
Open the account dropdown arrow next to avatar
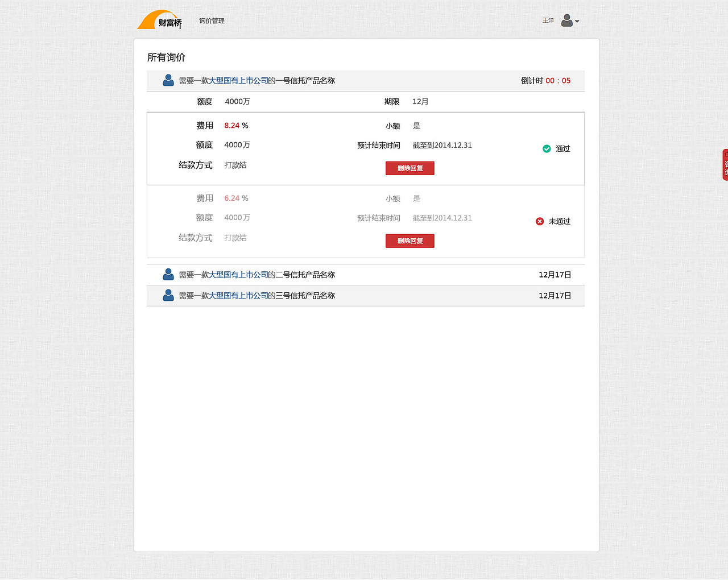click(577, 22)
